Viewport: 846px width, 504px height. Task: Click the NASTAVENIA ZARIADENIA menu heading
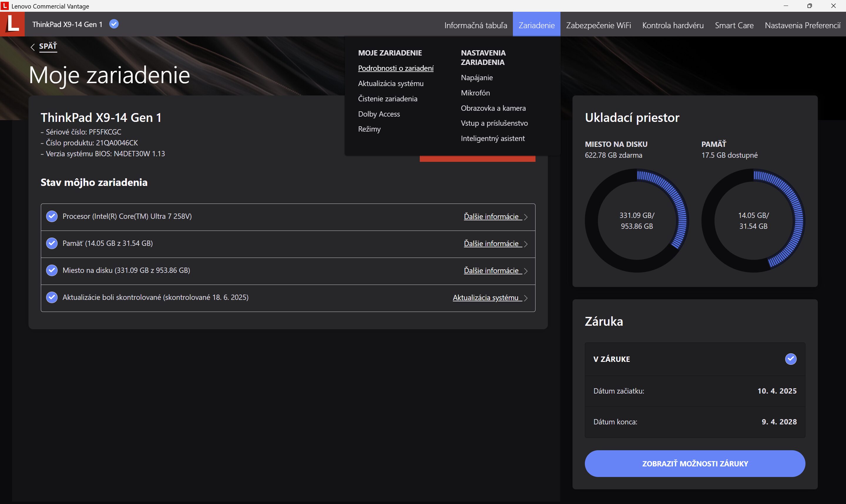[483, 57]
